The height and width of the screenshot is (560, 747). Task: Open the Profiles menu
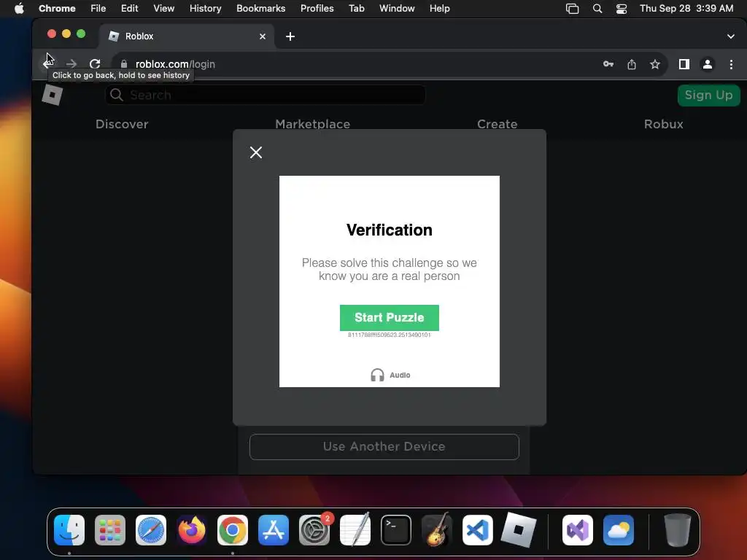pyautogui.click(x=317, y=9)
